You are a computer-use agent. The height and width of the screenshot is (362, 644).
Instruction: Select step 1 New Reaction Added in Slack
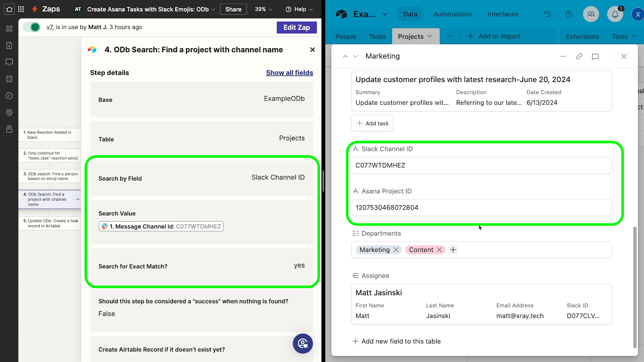pos(50,135)
